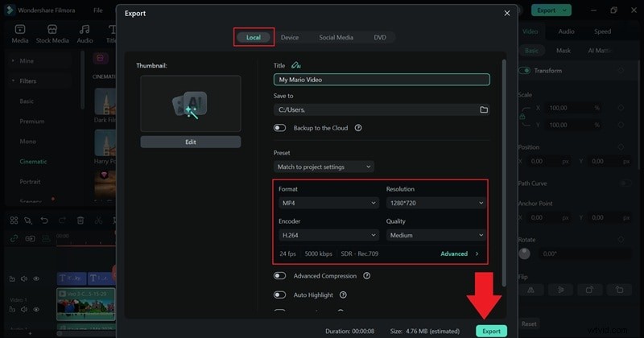
Task: Show help for Backup to the Cloud
Action: click(x=358, y=128)
